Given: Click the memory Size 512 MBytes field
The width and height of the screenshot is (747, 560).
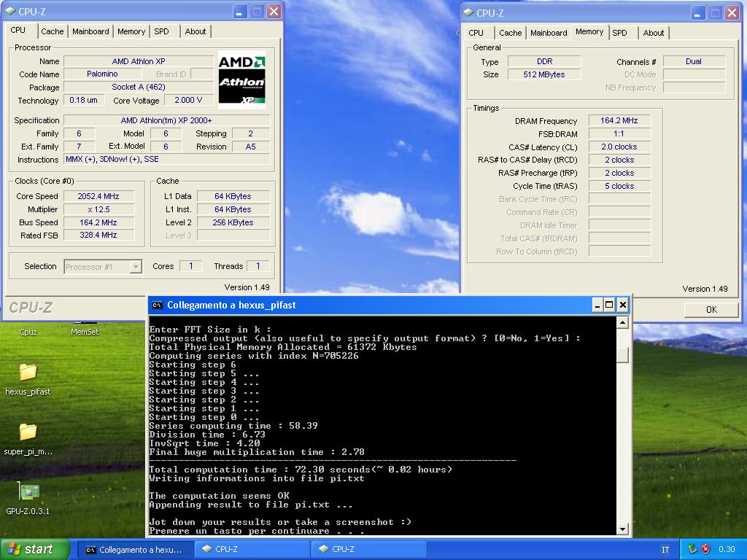Looking at the screenshot, I should pyautogui.click(x=544, y=74).
